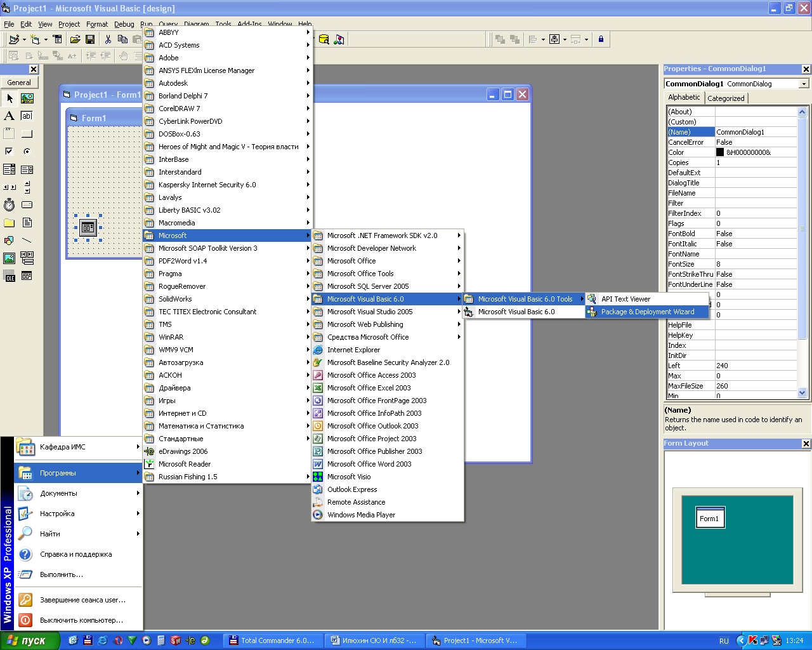Select the DirListBox folder control in toolbox
This screenshot has width=812, height=650.
click(10, 223)
